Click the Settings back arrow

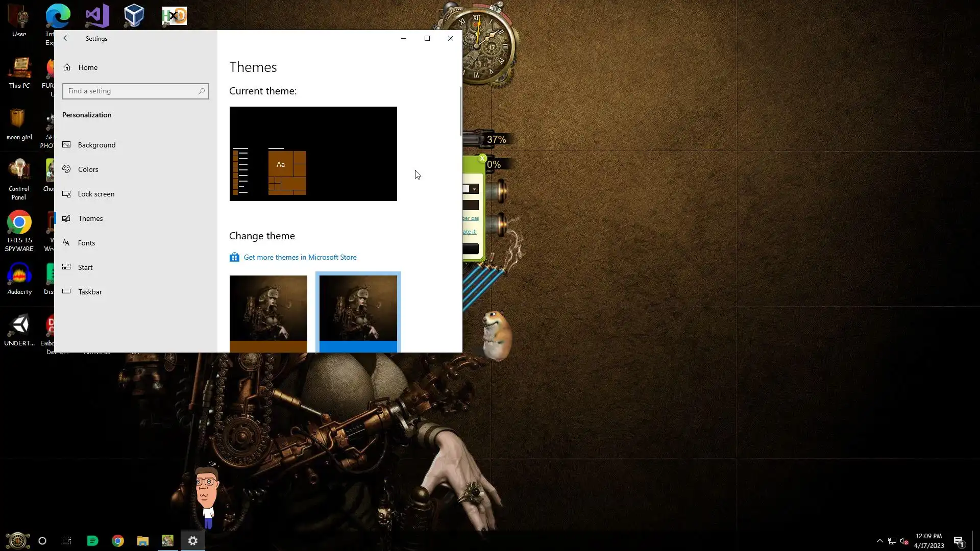66,38
